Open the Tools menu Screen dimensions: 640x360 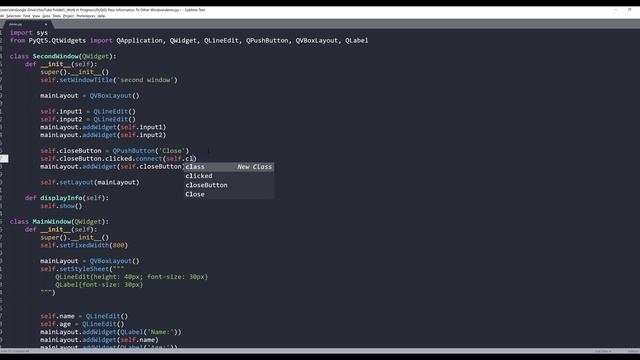(57, 16)
